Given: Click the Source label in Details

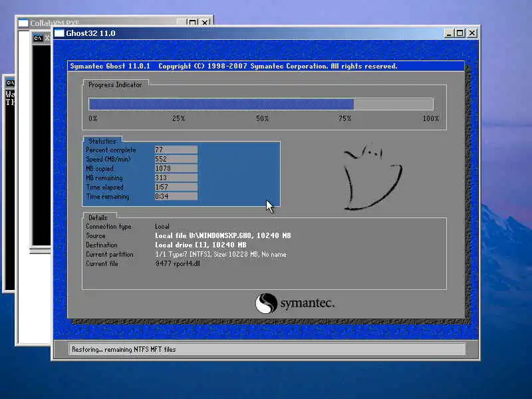Looking at the screenshot, I should pos(96,235).
